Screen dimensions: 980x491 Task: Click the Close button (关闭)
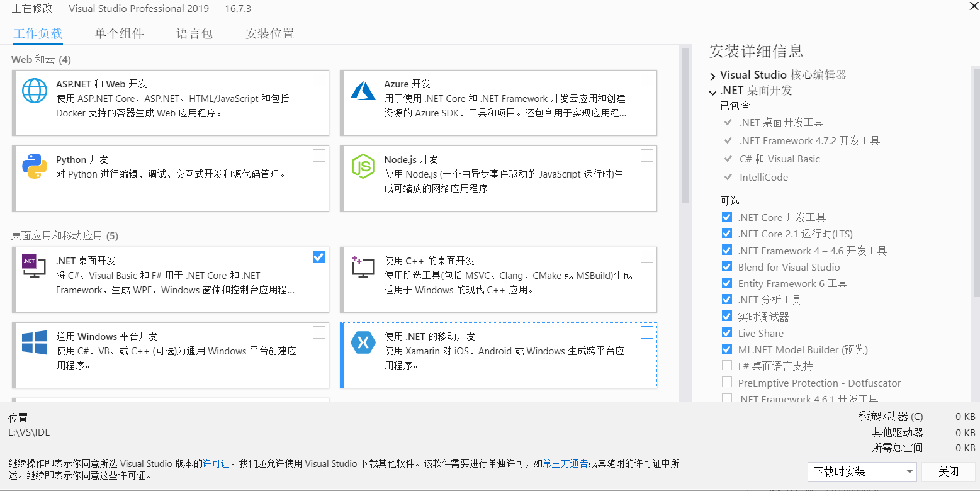[949, 471]
